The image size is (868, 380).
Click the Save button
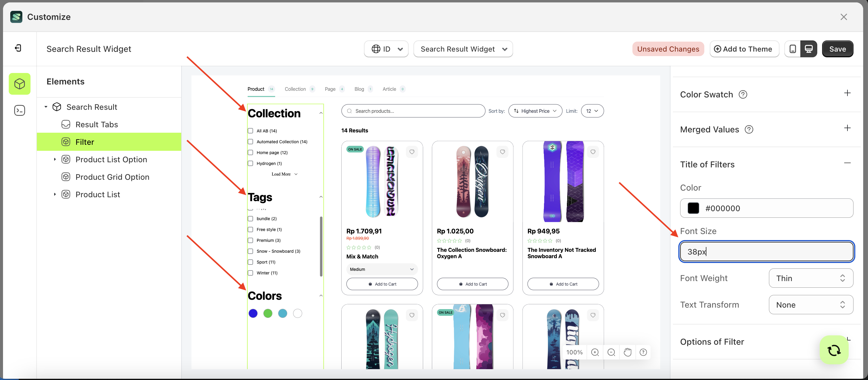click(x=838, y=49)
